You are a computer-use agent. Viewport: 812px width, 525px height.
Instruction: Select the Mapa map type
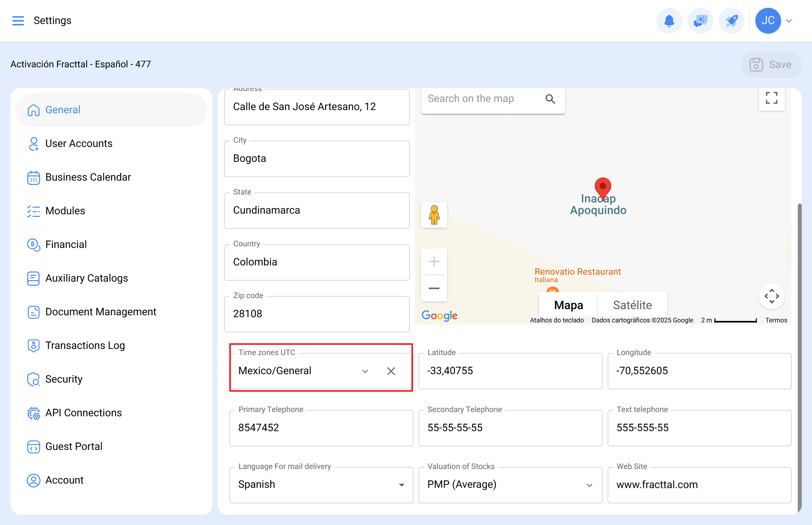tap(568, 305)
